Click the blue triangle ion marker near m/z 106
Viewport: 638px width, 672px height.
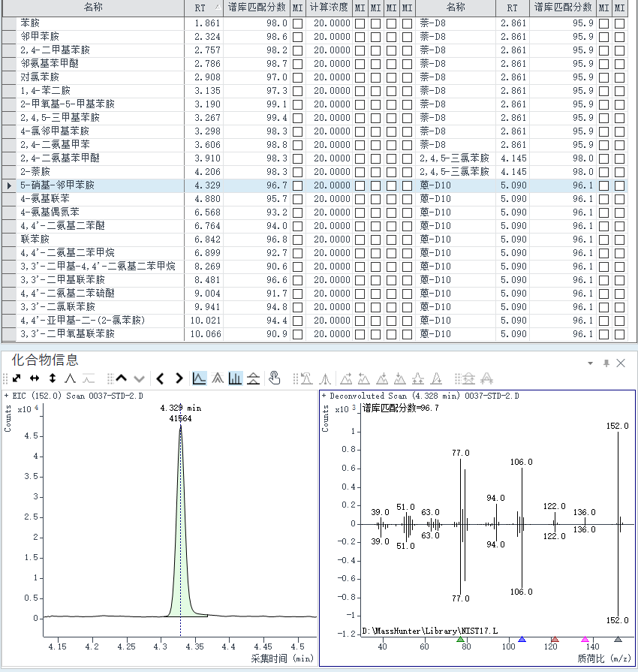tap(522, 639)
